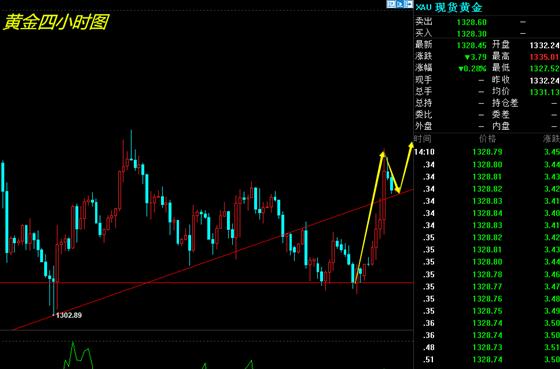Click the 买入 price 1328.30
This screenshot has width=560, height=369.
tap(472, 34)
